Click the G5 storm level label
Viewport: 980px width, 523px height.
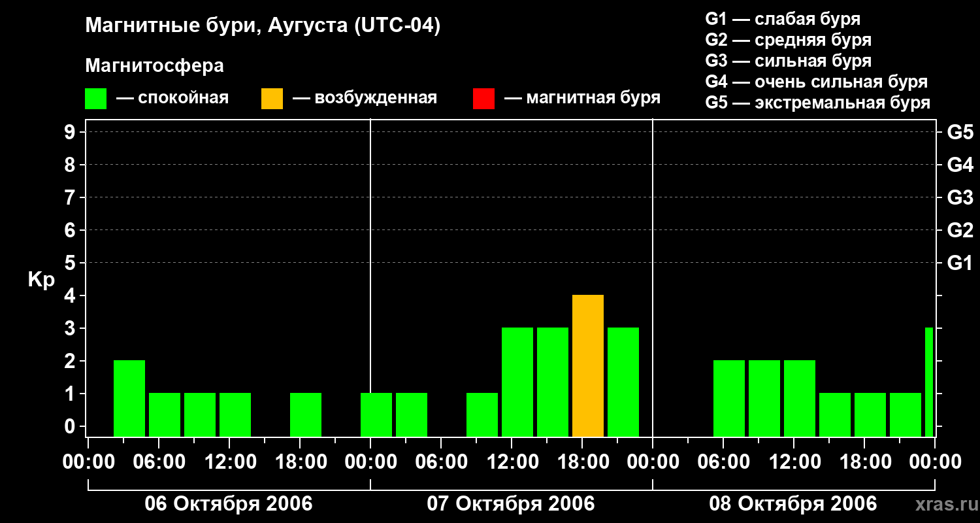(x=960, y=132)
